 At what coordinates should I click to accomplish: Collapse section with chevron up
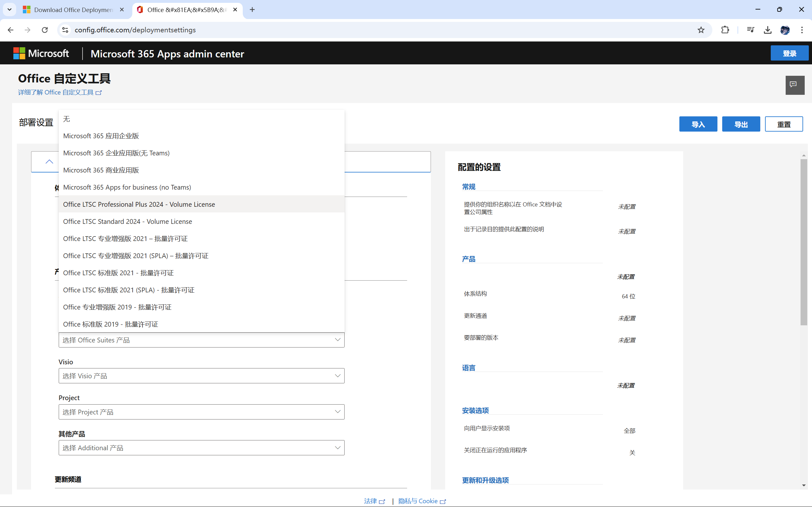tap(49, 162)
